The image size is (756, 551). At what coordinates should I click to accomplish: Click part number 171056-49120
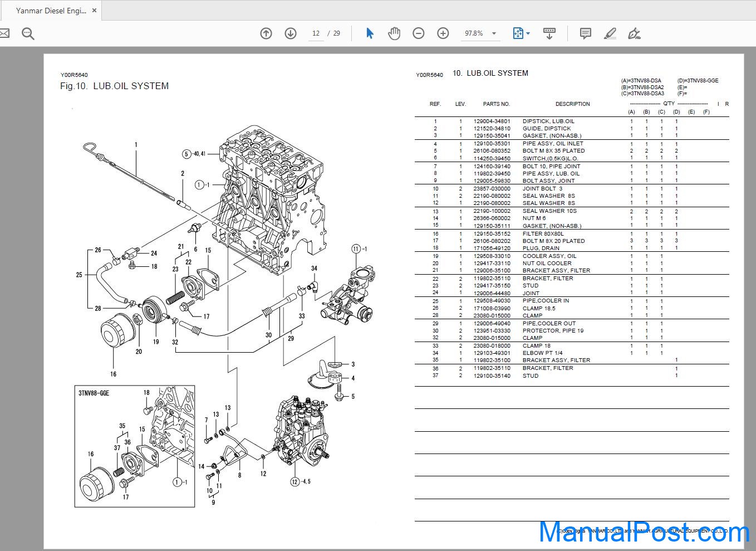tap(492, 248)
